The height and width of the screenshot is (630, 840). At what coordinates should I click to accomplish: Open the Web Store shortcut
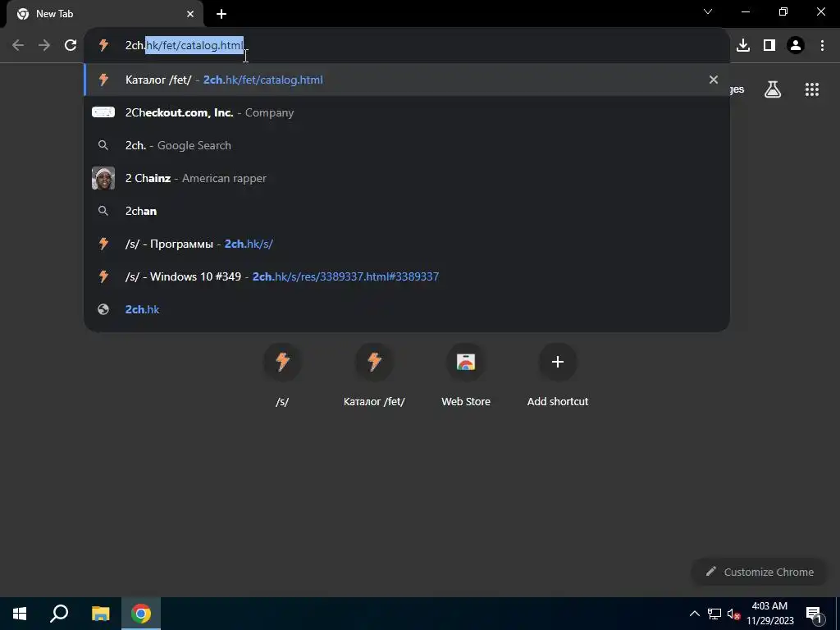466,375
